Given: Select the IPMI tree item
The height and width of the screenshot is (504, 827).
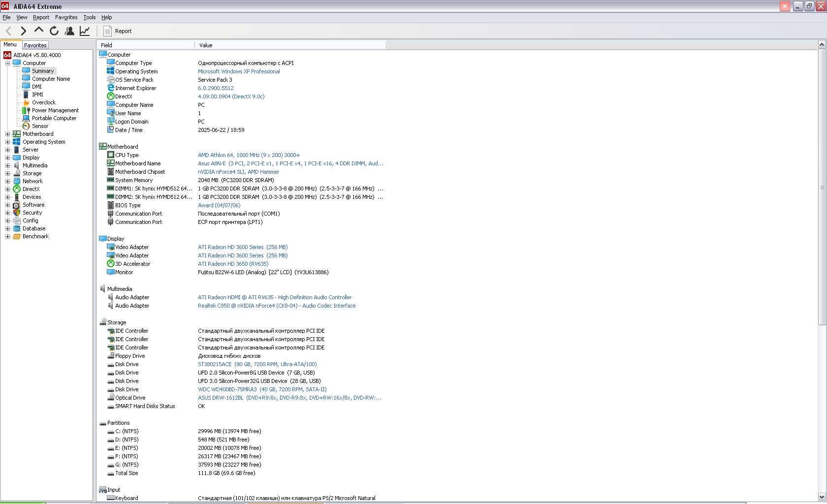Looking at the screenshot, I should 37,94.
